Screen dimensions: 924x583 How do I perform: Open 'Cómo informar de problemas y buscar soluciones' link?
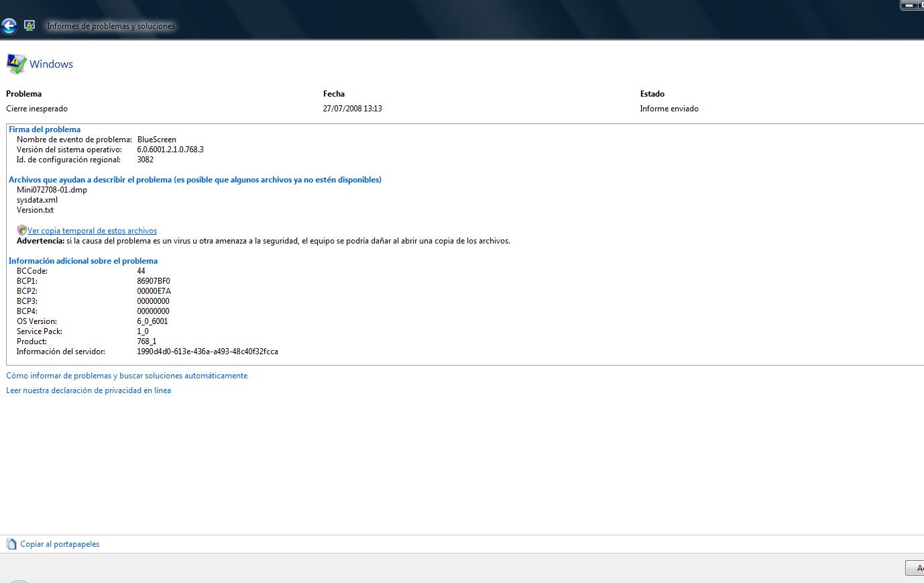tap(127, 376)
